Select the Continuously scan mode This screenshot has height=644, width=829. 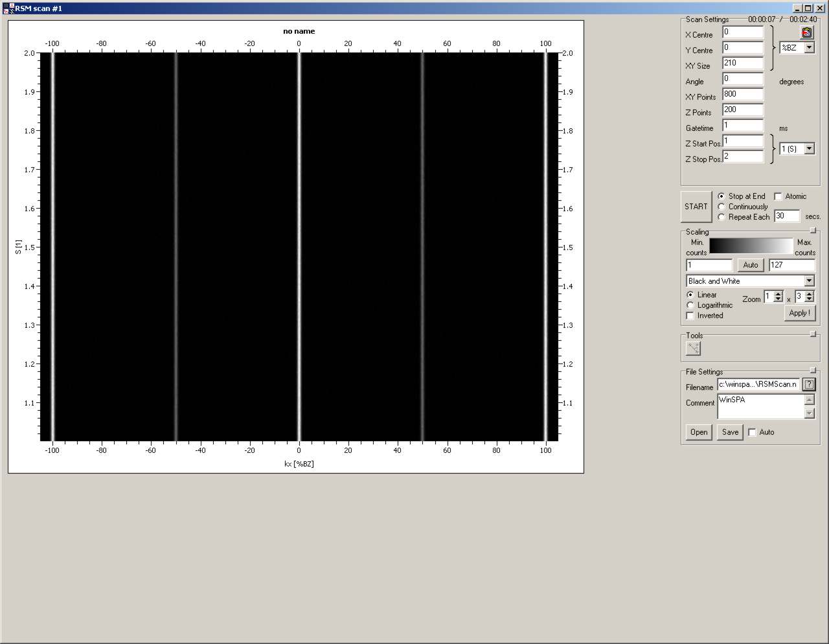point(721,207)
